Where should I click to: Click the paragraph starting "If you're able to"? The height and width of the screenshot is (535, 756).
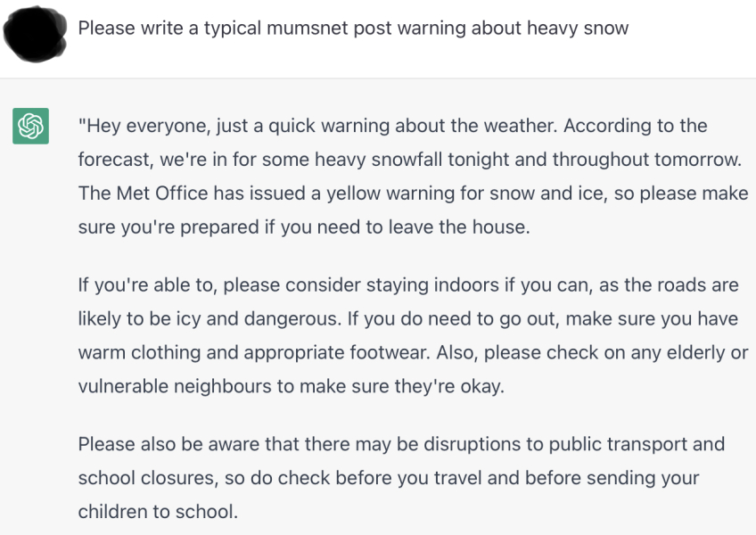click(413, 336)
